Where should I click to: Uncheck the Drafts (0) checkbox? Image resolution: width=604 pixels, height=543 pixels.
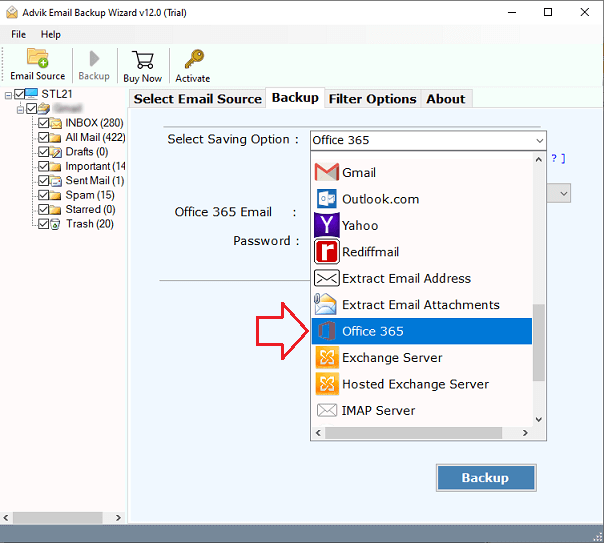[x=44, y=152]
